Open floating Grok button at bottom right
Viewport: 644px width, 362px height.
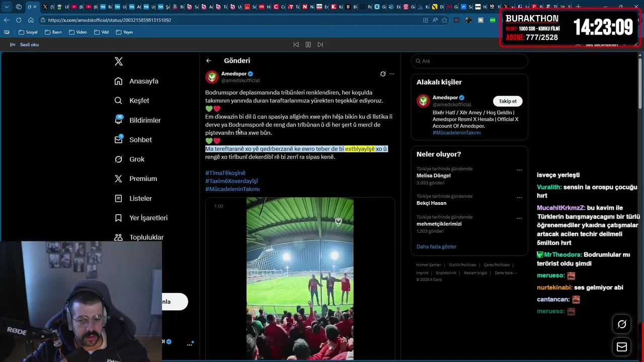pos(622,324)
